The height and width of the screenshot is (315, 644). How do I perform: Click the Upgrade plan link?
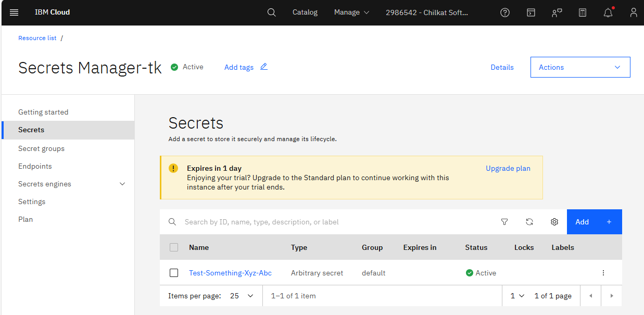(x=508, y=168)
